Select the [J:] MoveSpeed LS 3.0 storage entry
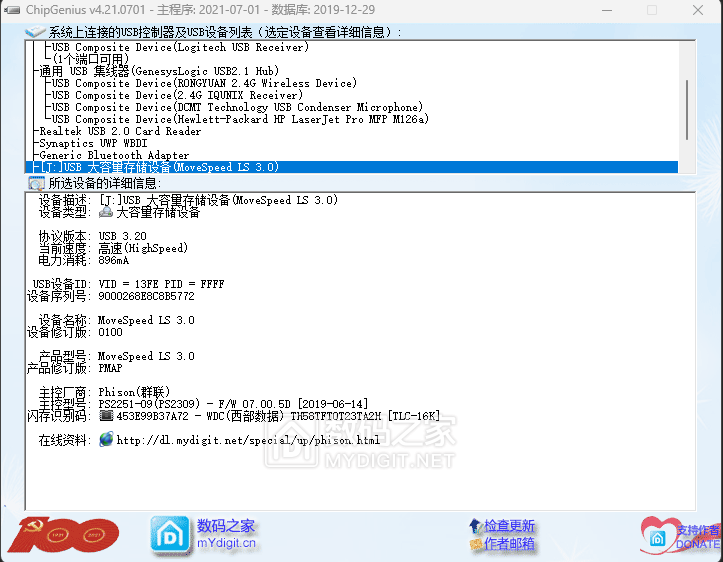723x562 pixels. click(352, 167)
